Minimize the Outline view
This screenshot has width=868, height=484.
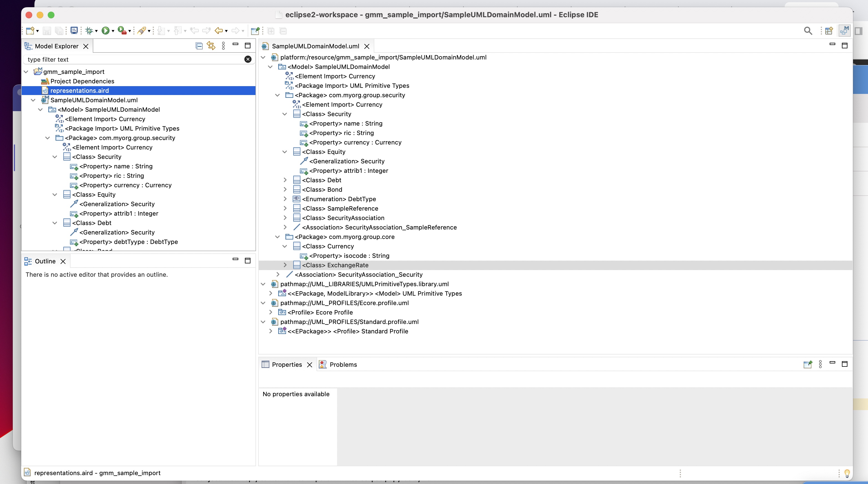point(235,259)
